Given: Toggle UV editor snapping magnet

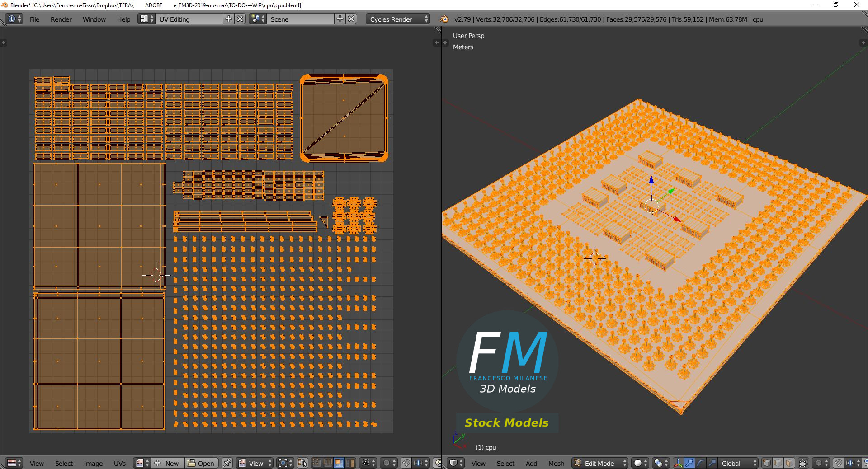Looking at the screenshot, I should coord(406,463).
